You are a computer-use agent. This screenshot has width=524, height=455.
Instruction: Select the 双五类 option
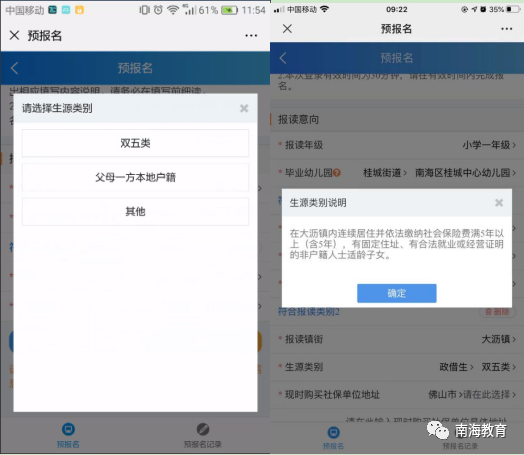(x=135, y=143)
